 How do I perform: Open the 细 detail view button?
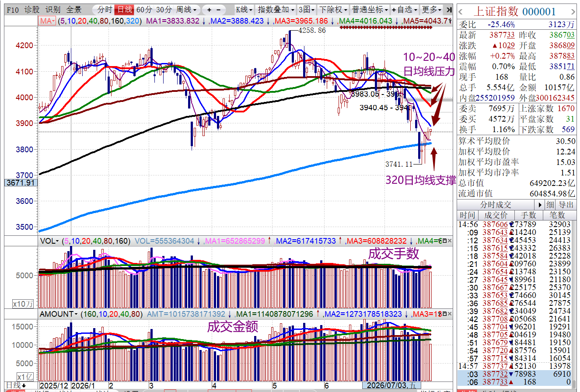point(550,205)
